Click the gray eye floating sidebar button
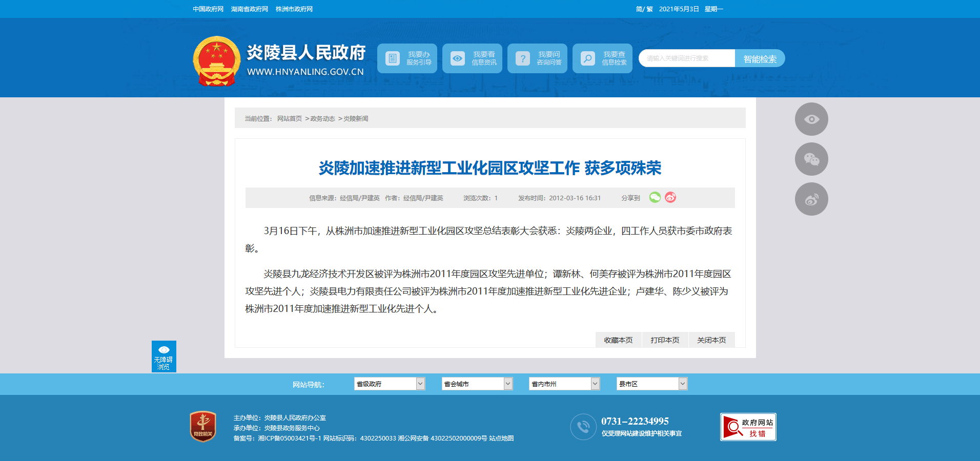This screenshot has width=980, height=461. 811,119
